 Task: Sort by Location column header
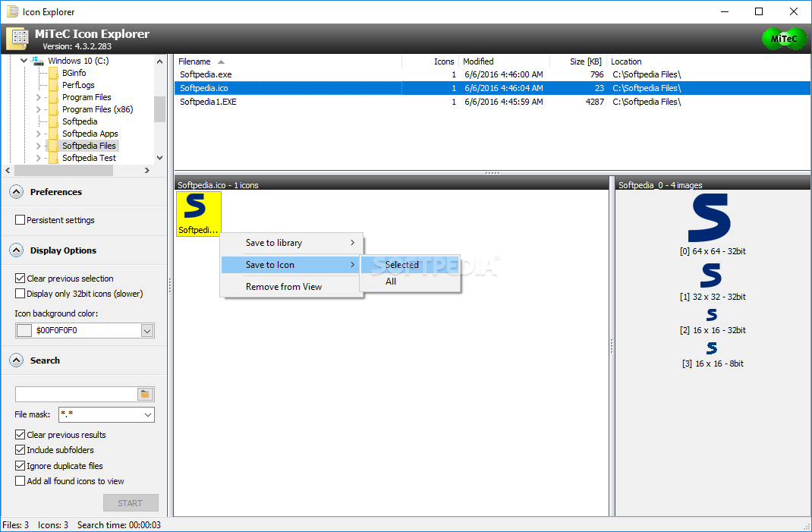[709, 61]
